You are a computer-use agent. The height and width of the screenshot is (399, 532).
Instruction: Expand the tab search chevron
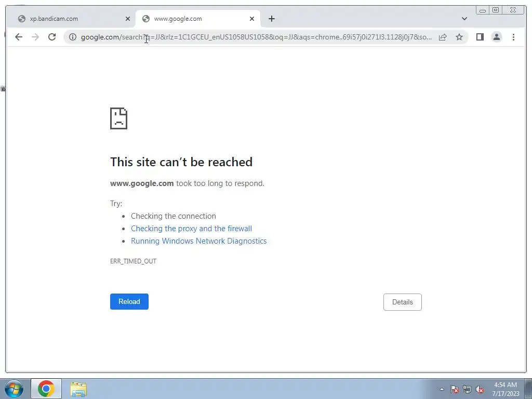(x=464, y=19)
